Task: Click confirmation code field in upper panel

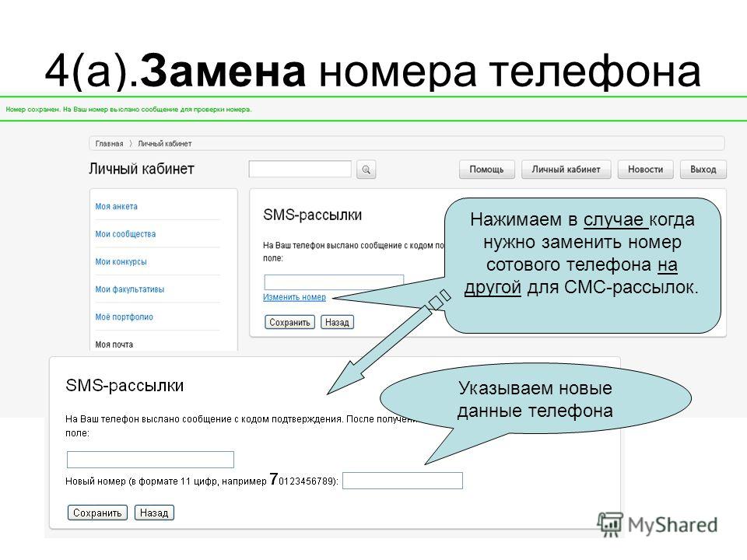Action: [334, 282]
